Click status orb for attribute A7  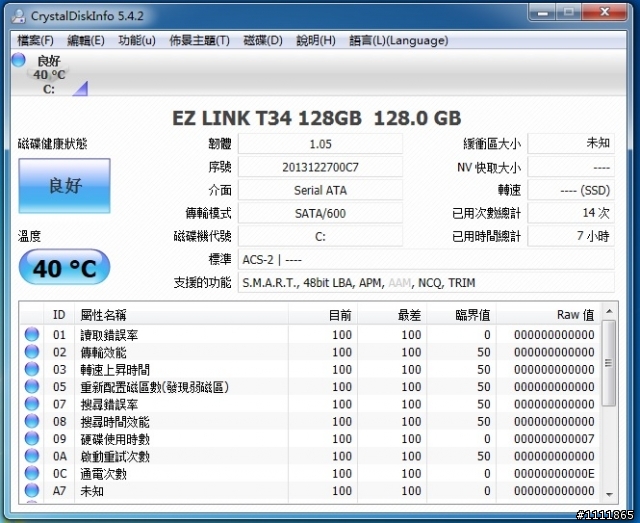pyautogui.click(x=32, y=491)
